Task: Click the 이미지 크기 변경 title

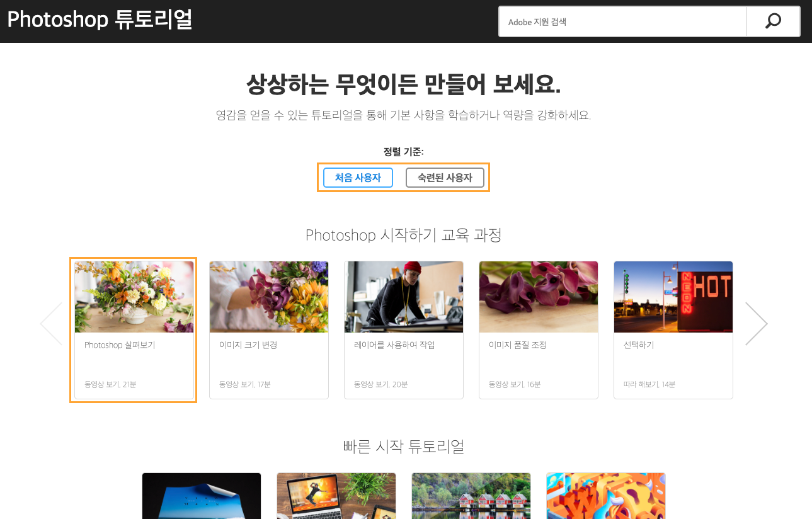Action: (x=248, y=345)
